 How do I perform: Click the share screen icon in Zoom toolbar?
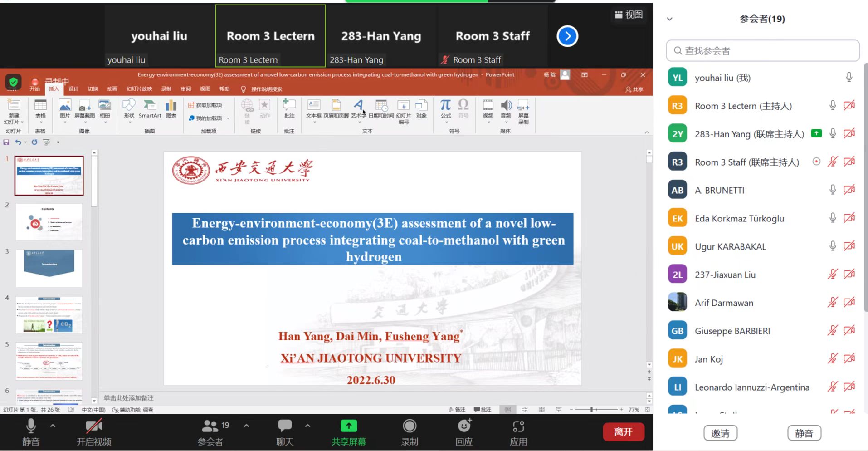click(x=348, y=426)
